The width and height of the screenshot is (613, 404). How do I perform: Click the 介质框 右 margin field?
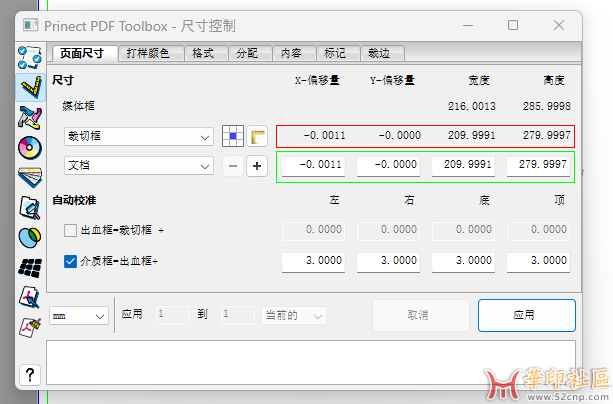pos(388,262)
